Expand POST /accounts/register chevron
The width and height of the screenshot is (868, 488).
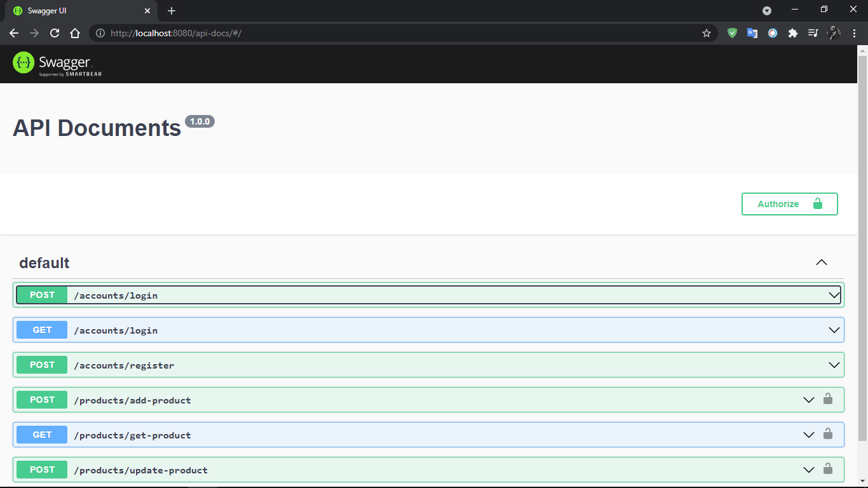[x=834, y=365]
